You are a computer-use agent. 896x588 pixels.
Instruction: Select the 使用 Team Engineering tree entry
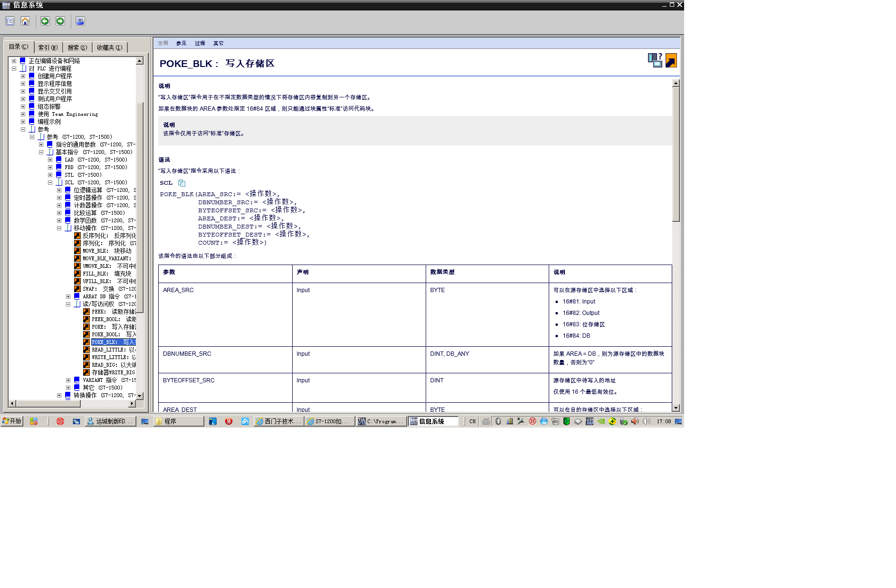click(68, 114)
